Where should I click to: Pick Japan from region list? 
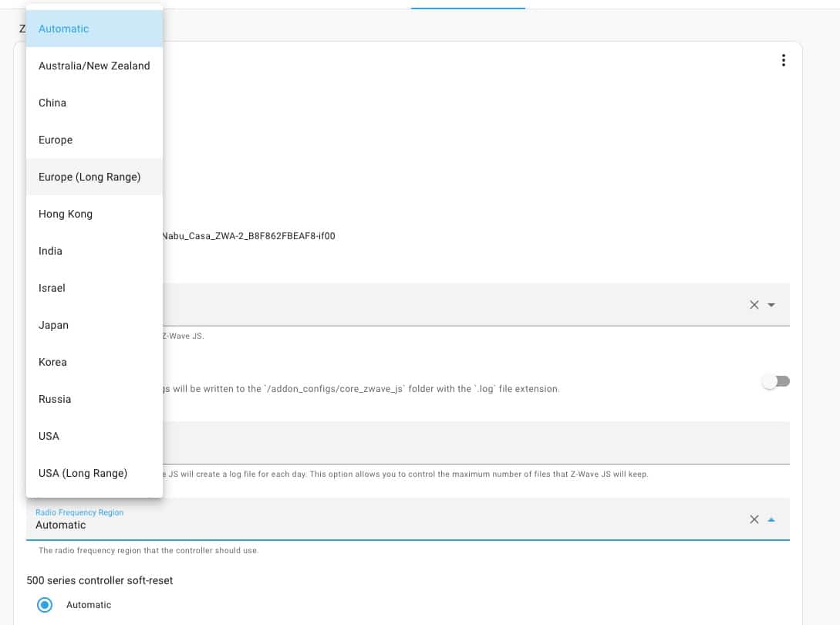pyautogui.click(x=94, y=324)
